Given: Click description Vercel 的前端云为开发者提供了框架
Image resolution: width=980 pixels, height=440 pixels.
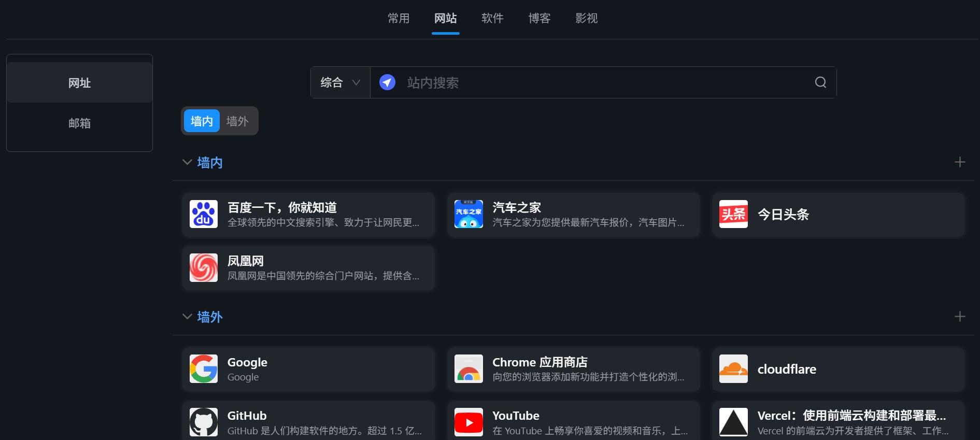Looking at the screenshot, I should click(x=853, y=431).
